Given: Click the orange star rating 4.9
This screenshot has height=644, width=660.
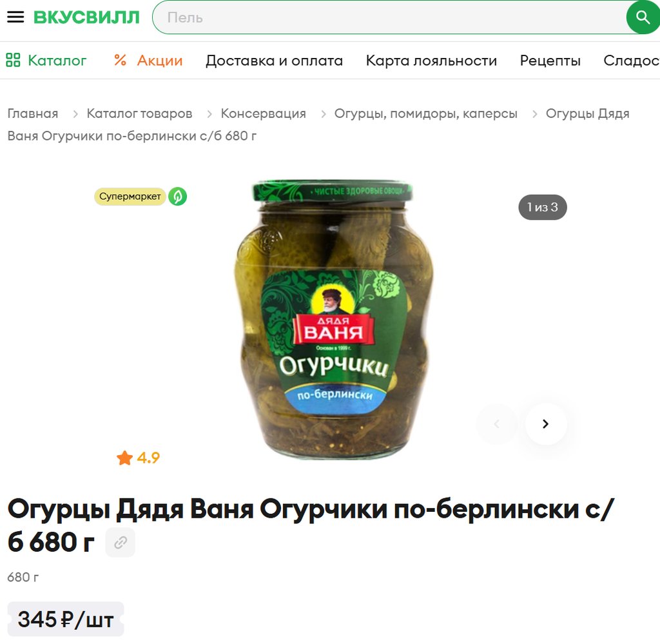Looking at the screenshot, I should [138, 458].
